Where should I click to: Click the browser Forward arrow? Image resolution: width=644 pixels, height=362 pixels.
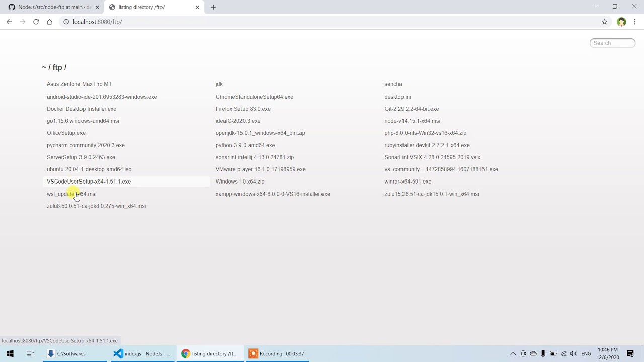[x=23, y=22]
